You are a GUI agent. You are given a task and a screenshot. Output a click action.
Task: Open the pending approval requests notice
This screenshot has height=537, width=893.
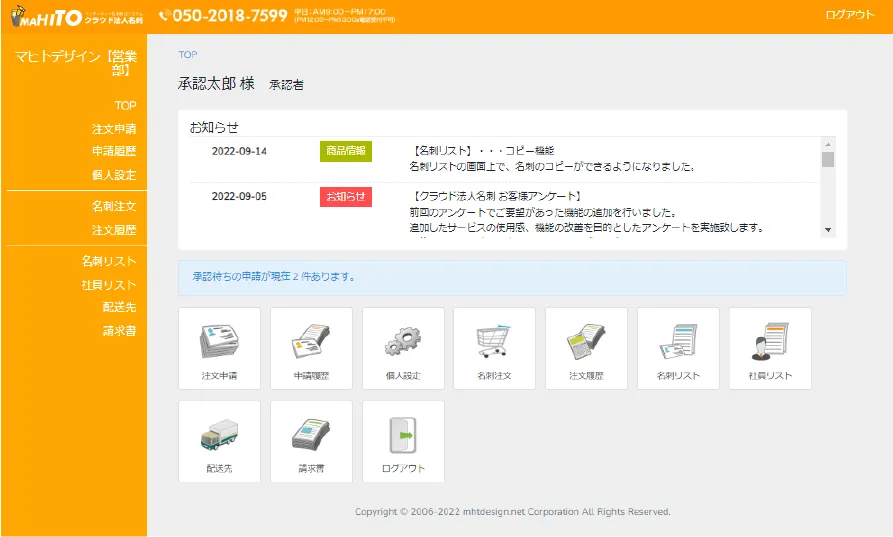coord(512,278)
